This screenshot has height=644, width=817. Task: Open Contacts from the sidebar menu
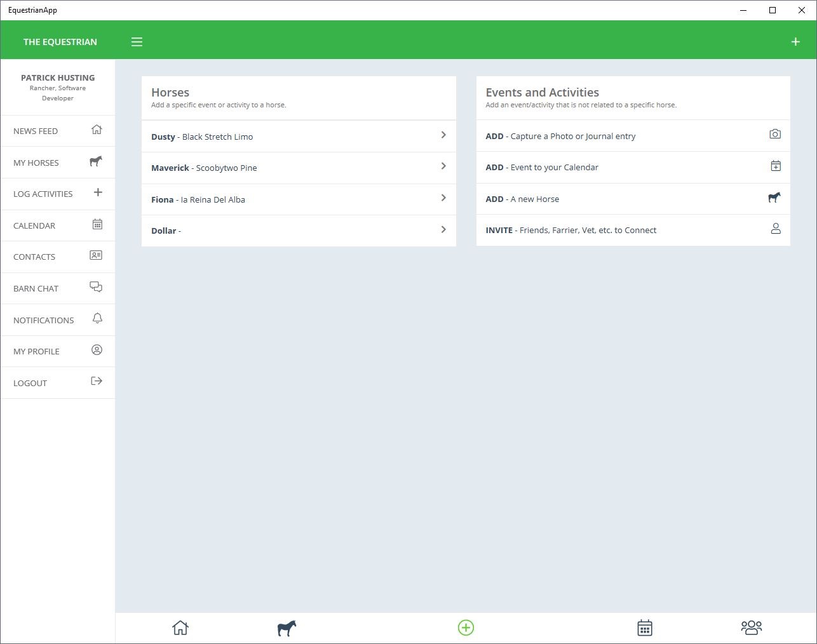pyautogui.click(x=58, y=257)
